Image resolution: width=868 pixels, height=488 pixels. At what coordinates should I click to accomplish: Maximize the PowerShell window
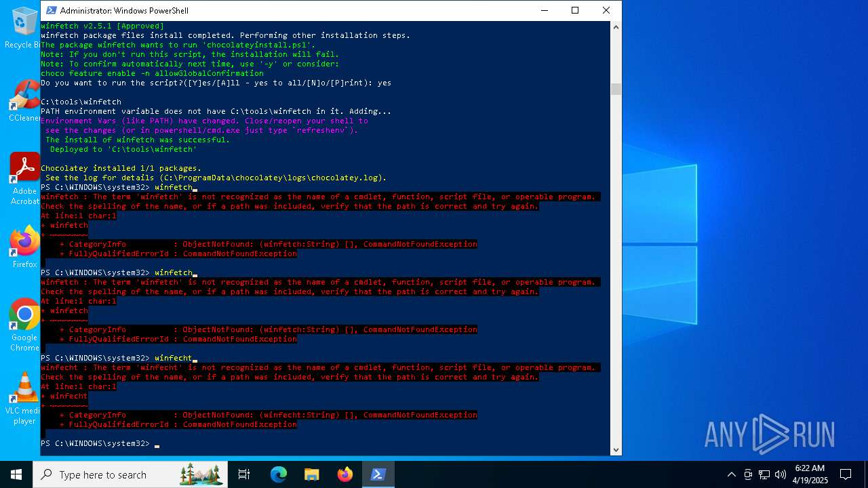575,10
